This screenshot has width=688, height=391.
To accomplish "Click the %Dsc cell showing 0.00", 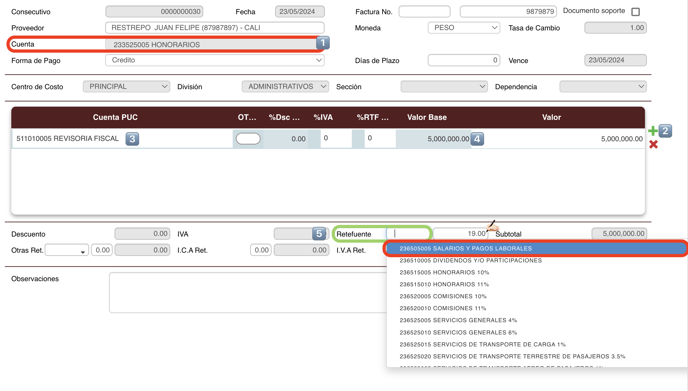I will click(x=286, y=139).
